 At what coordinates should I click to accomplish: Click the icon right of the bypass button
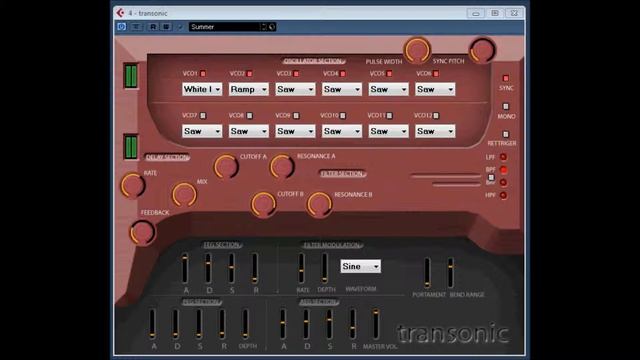pos(136,27)
